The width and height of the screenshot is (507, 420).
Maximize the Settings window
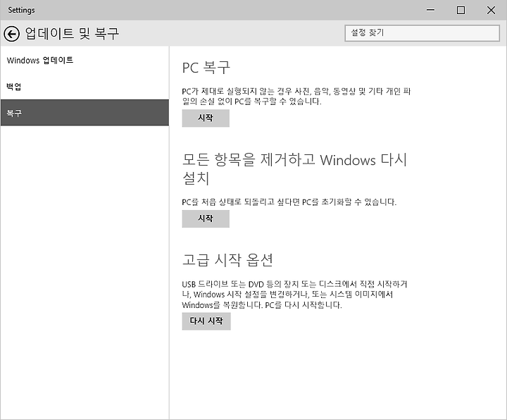tap(461, 10)
